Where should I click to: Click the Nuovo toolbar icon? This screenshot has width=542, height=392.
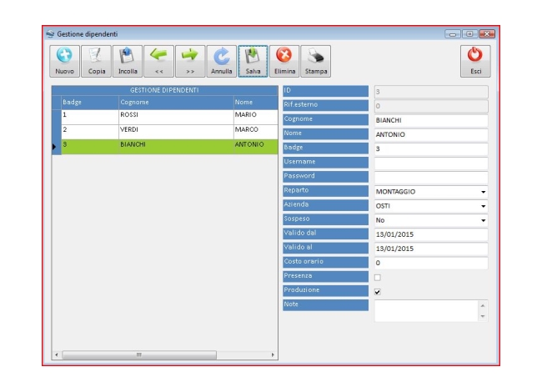click(x=65, y=61)
